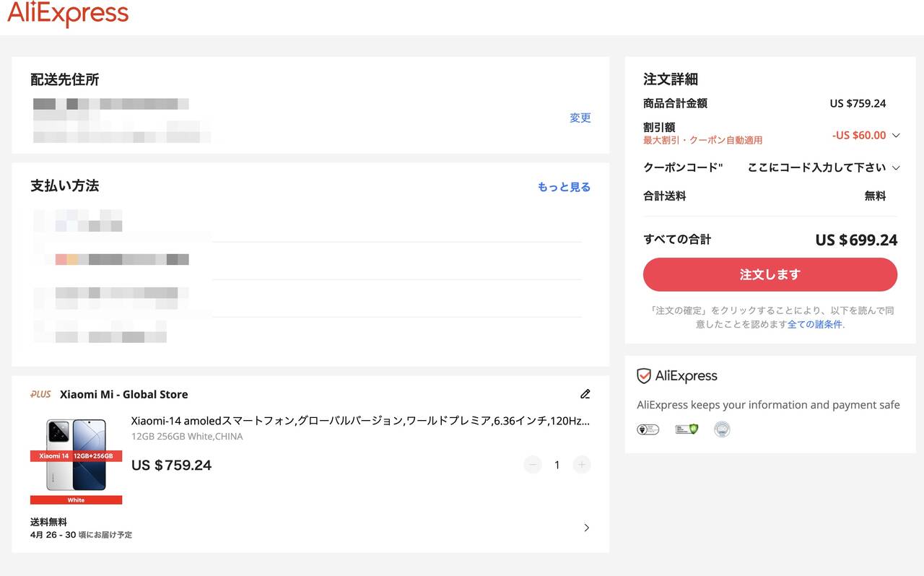Click 変更 to change the shipping address
The image size is (924, 576).
(580, 118)
